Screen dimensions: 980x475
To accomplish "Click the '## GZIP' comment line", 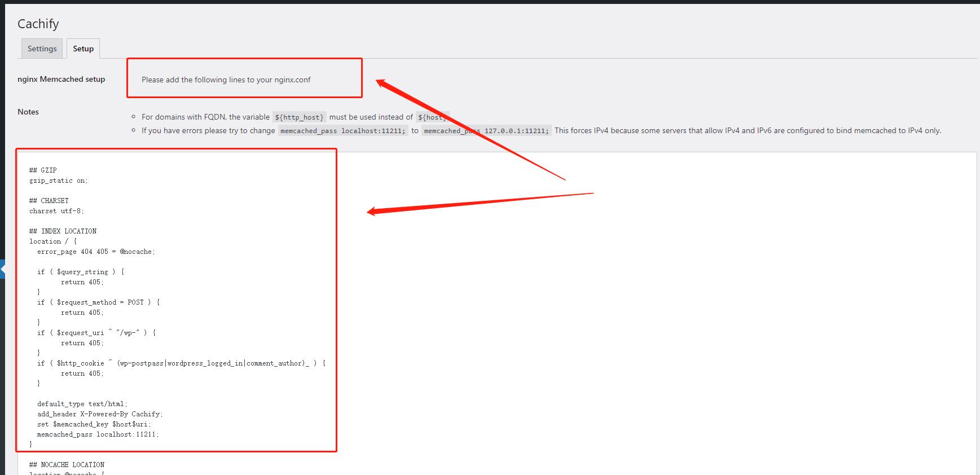I will pyautogui.click(x=43, y=170).
